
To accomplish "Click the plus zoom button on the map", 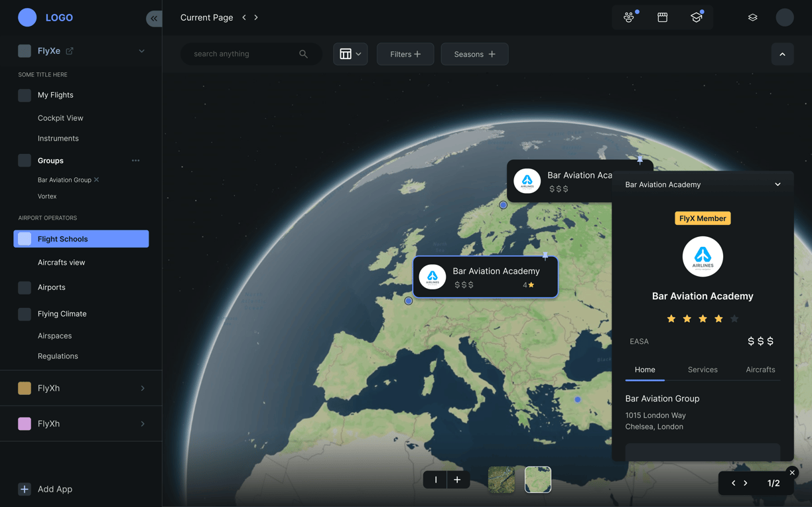I will tap(457, 480).
